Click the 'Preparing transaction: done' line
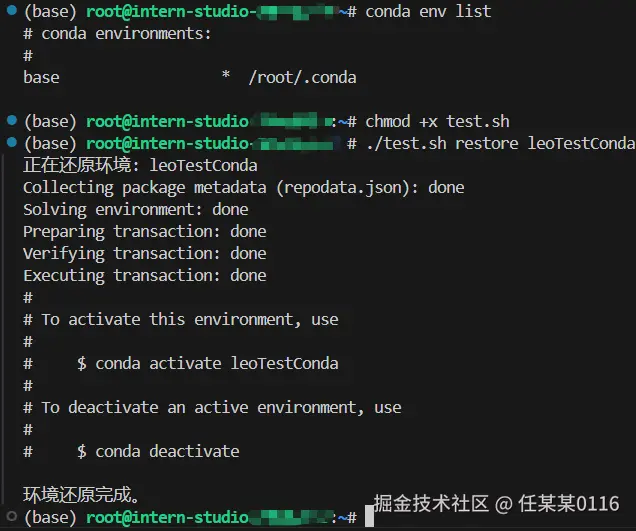This screenshot has width=636, height=531. (x=145, y=232)
